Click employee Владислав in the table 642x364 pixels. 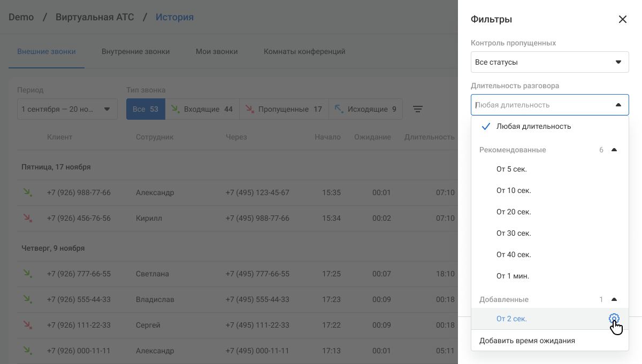(155, 299)
